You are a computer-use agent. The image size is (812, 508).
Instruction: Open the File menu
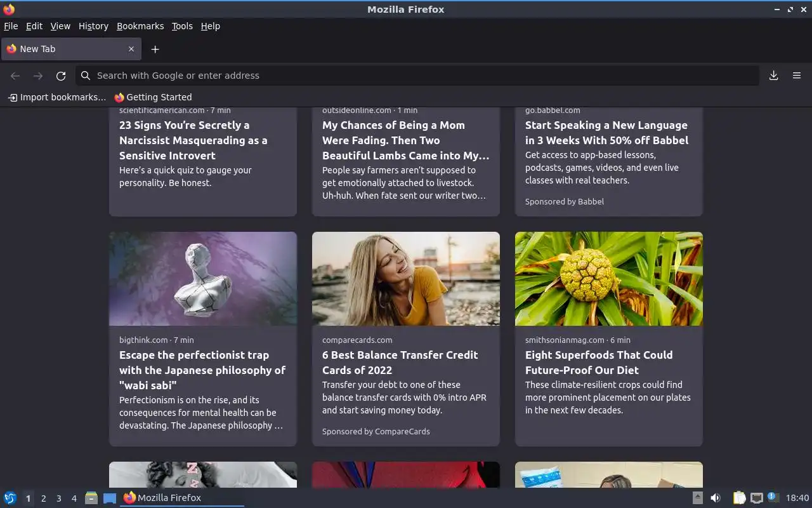(11, 26)
